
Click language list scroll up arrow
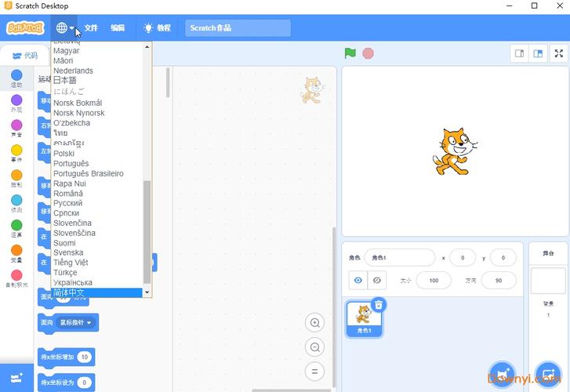147,47
